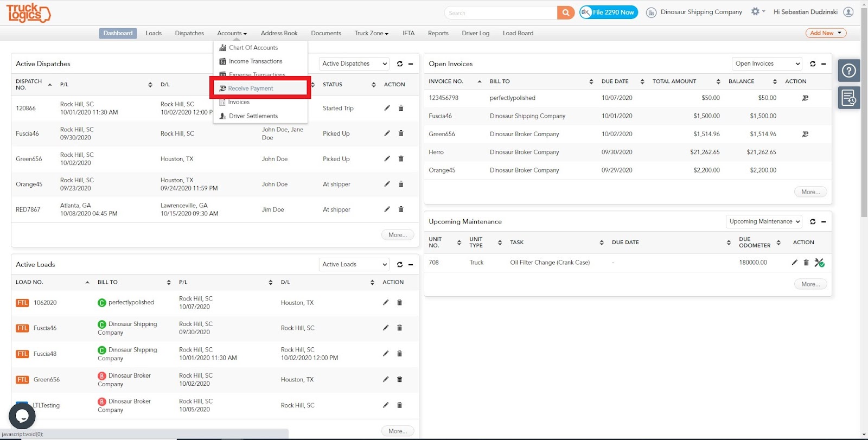Open the Upcoming Maintenance dropdown selector
868x440 pixels.
click(764, 222)
